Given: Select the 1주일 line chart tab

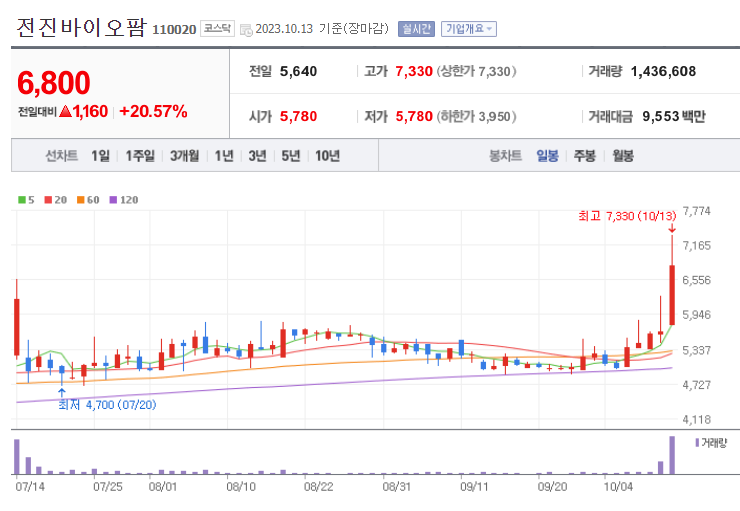Looking at the screenshot, I should tap(140, 156).
